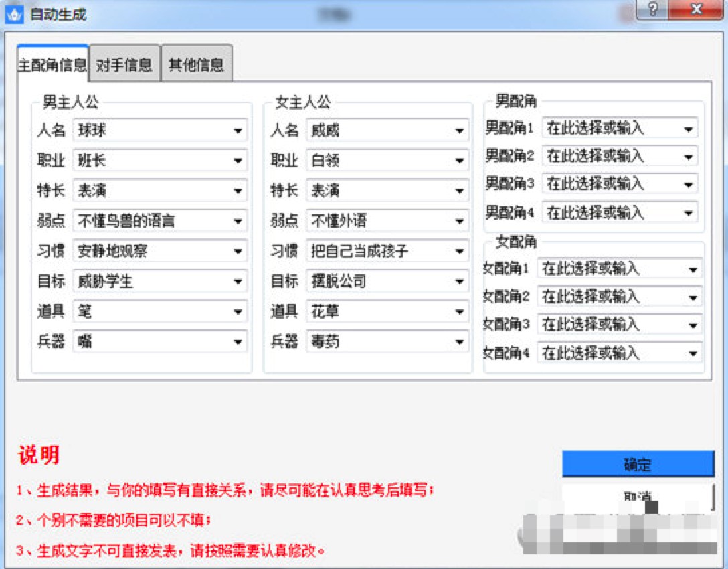Screen dimensions: 728x569
Task: Open male lead 人名 dropdown arrow
Action: tap(238, 131)
